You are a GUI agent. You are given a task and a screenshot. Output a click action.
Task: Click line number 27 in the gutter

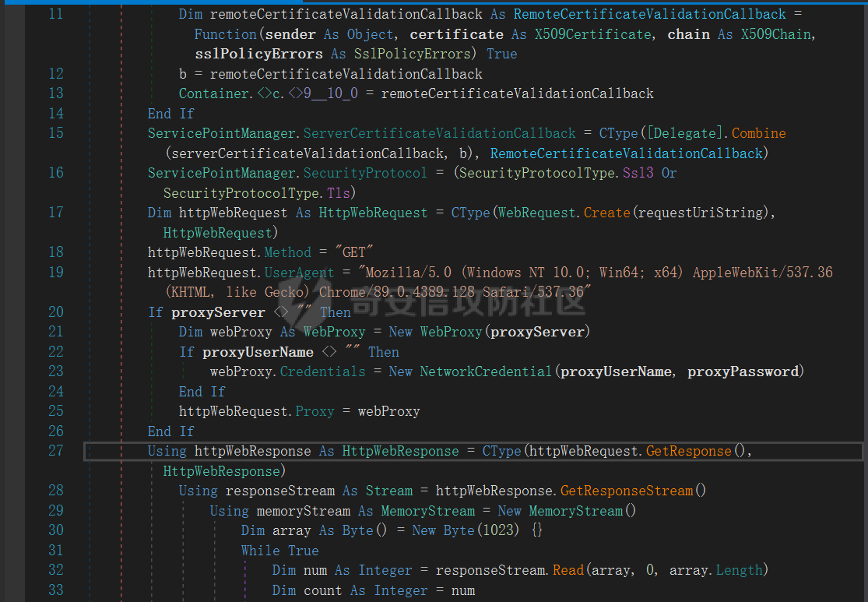point(55,451)
